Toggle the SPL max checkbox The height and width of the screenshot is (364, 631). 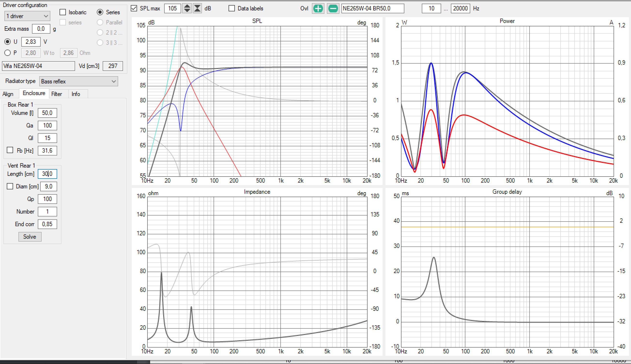(134, 8)
